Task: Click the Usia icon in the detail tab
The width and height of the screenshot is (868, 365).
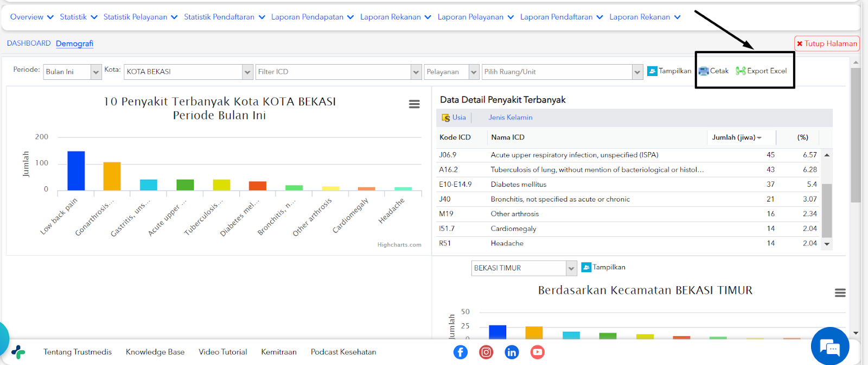Action: pyautogui.click(x=446, y=118)
